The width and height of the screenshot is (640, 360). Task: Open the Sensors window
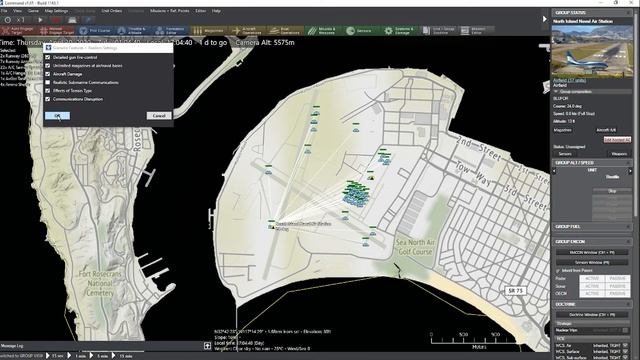360,30
